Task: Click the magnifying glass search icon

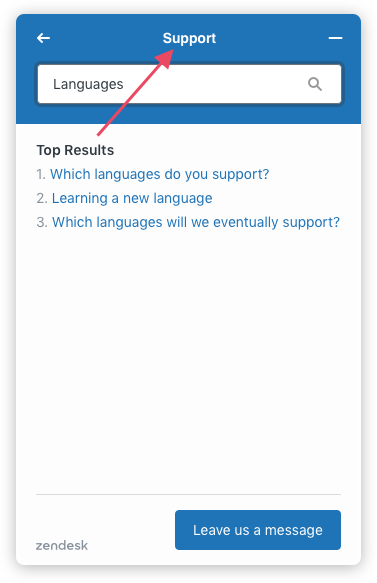Action: (315, 84)
